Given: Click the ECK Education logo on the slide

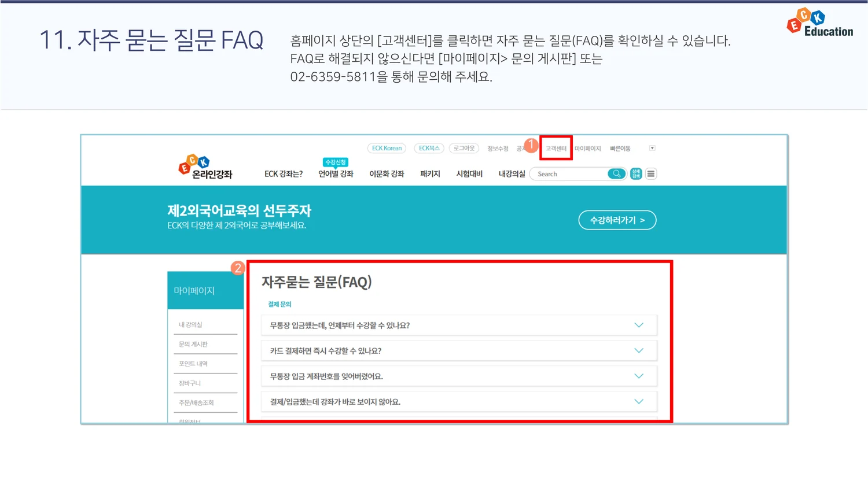Looking at the screenshot, I should 820,23.
